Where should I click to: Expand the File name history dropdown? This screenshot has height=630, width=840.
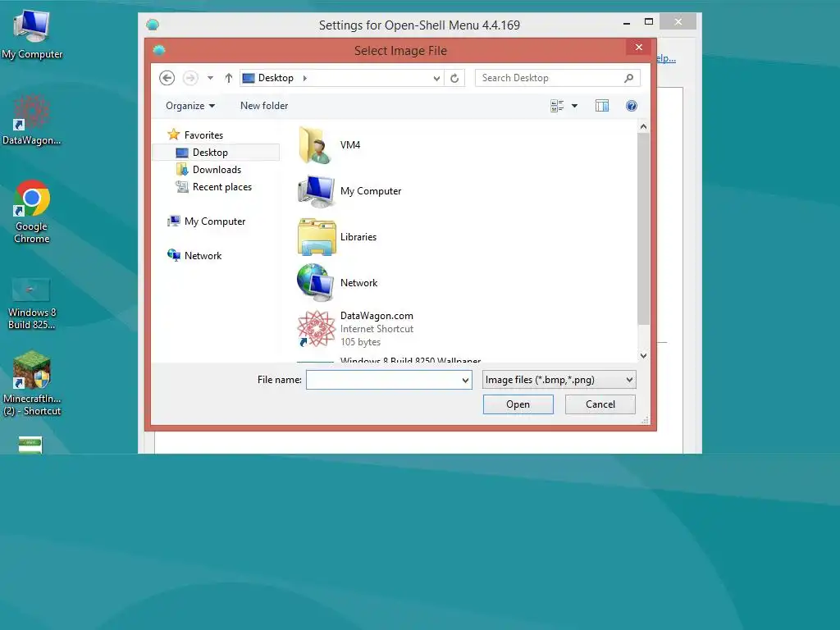[x=466, y=381]
